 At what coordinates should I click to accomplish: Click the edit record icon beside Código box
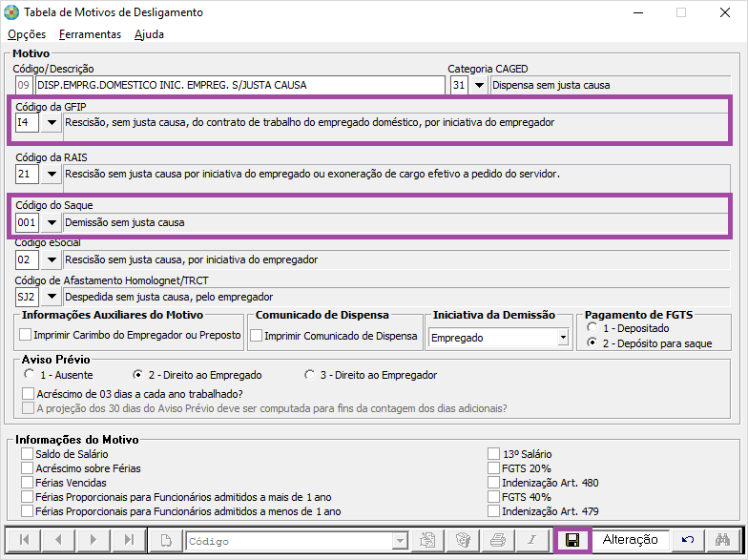[427, 540]
